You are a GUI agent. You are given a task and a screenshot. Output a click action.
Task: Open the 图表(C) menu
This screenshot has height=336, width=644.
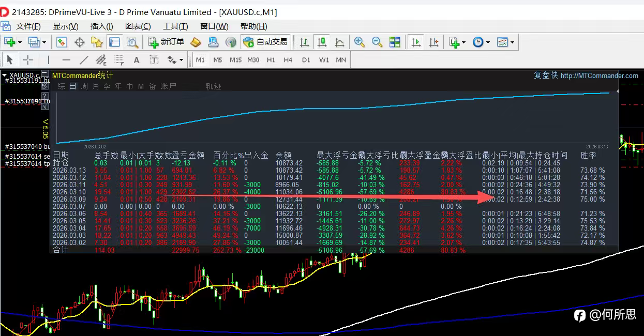click(x=138, y=26)
